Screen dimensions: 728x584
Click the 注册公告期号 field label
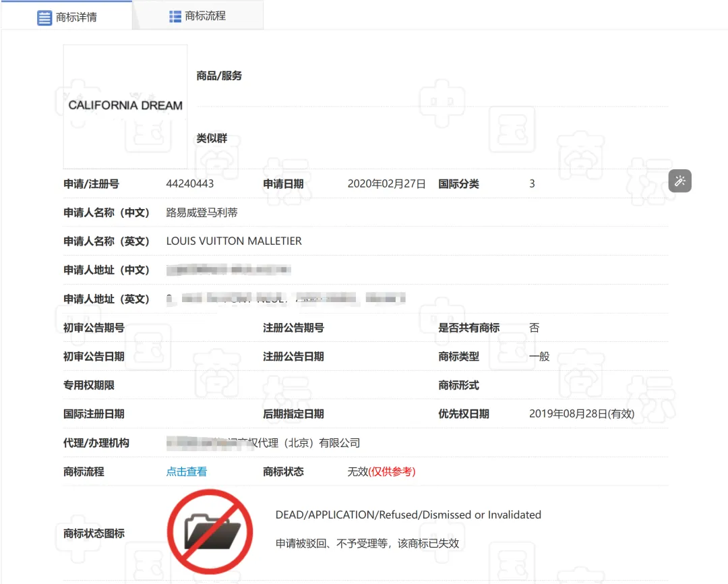pos(293,328)
